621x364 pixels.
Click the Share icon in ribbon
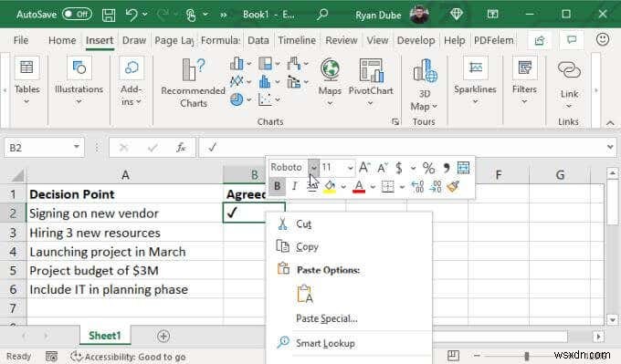(x=540, y=40)
